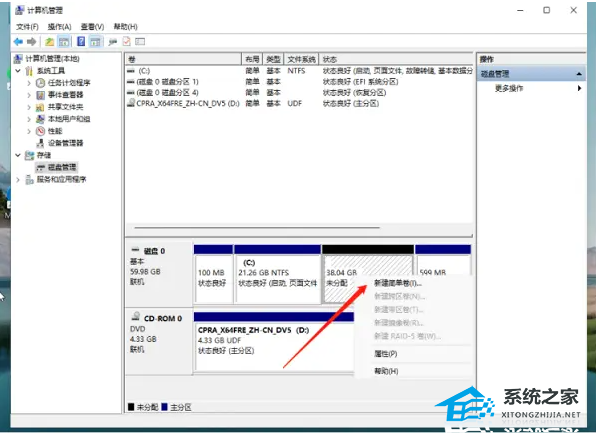Click the Up one level folder icon
The image size is (596, 433).
coord(49,41)
